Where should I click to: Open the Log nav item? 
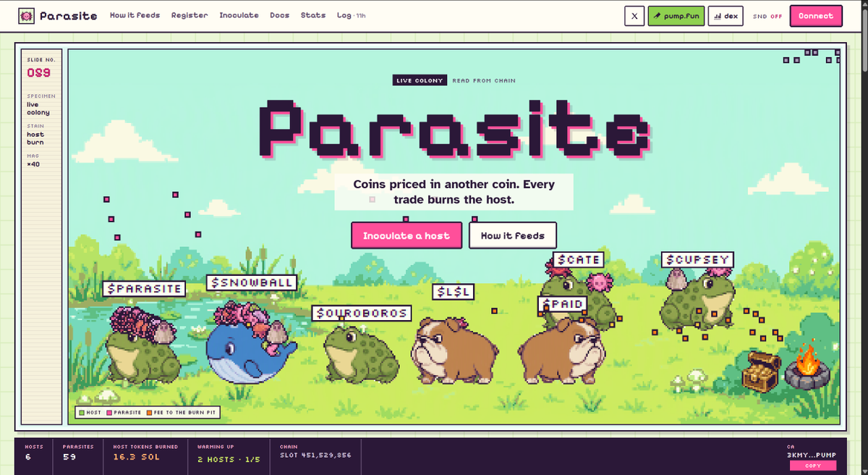click(x=352, y=15)
